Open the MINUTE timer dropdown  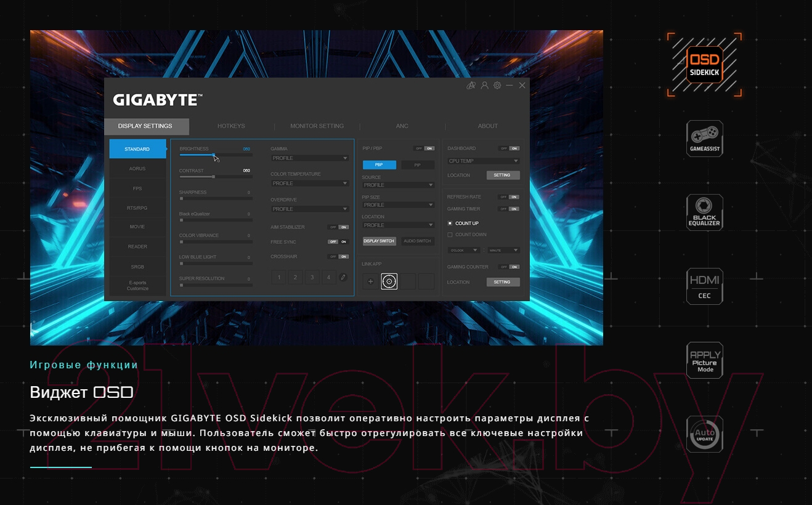(504, 251)
